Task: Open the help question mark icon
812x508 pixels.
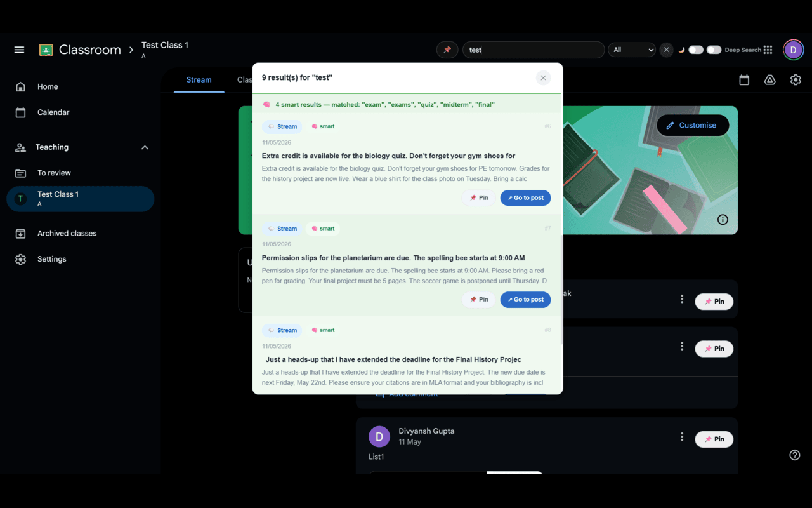Action: [x=794, y=455]
